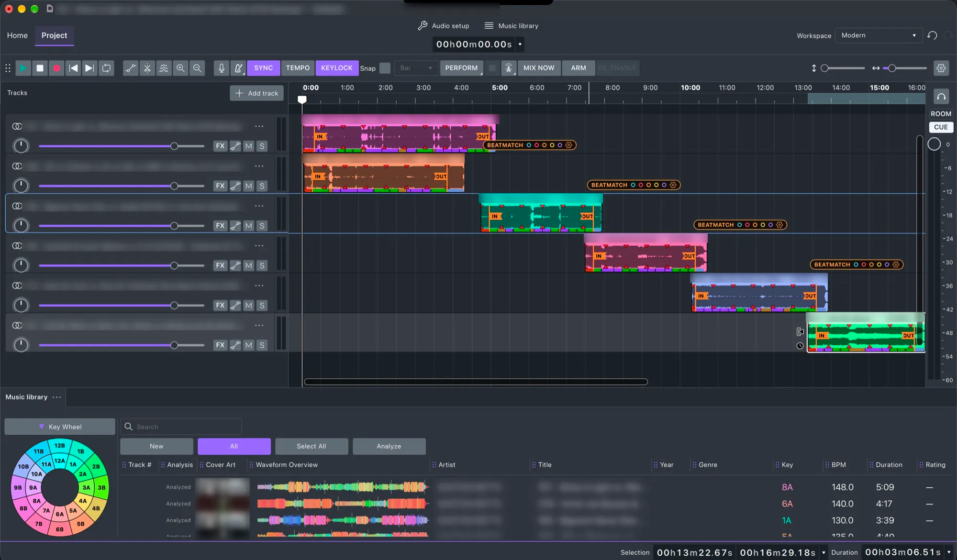Expand the Key Wheel dropdown

pos(60,427)
